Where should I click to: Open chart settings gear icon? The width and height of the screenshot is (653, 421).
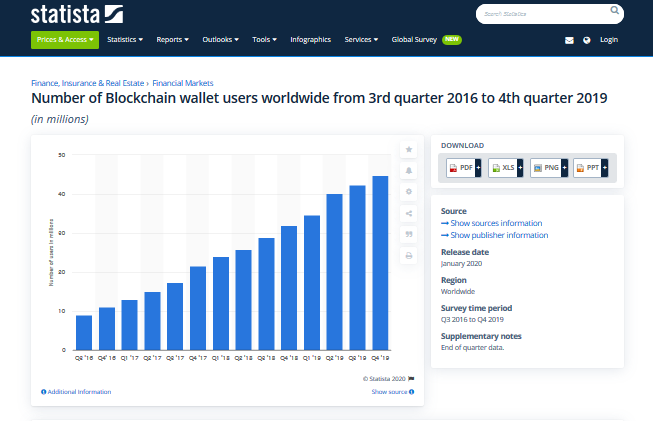[409, 192]
